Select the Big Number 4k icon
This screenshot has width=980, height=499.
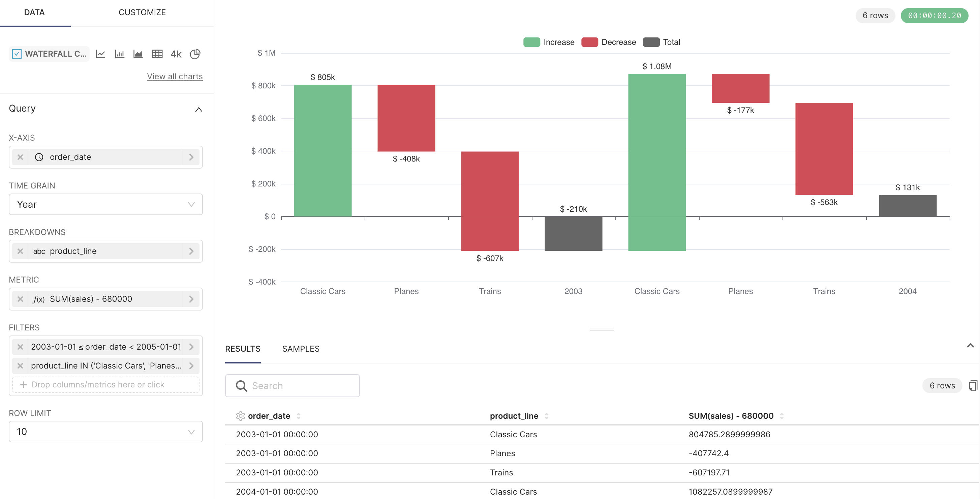[x=176, y=54]
